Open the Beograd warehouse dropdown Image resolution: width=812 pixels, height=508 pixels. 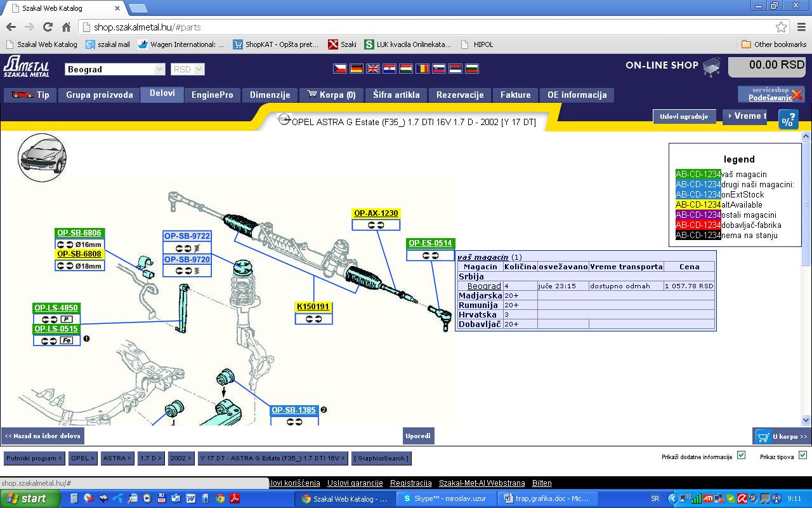click(115, 69)
